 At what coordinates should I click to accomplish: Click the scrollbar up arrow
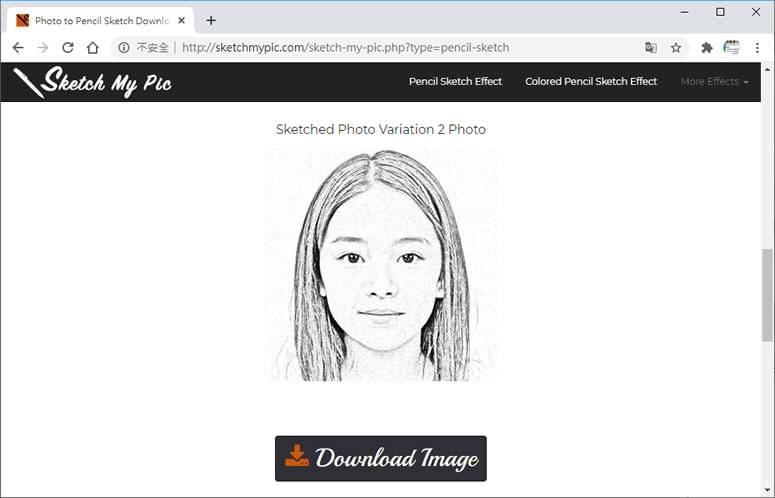[x=768, y=69]
